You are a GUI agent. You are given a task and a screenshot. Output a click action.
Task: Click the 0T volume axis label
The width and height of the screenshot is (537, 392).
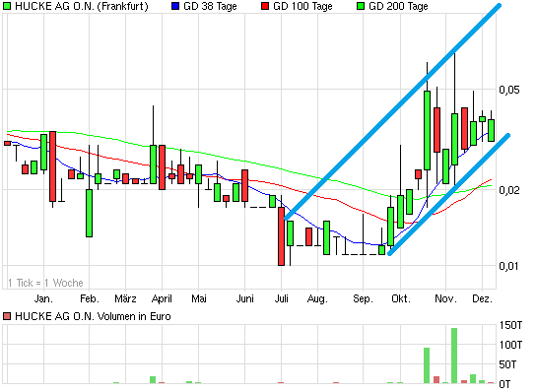pyautogui.click(x=504, y=384)
